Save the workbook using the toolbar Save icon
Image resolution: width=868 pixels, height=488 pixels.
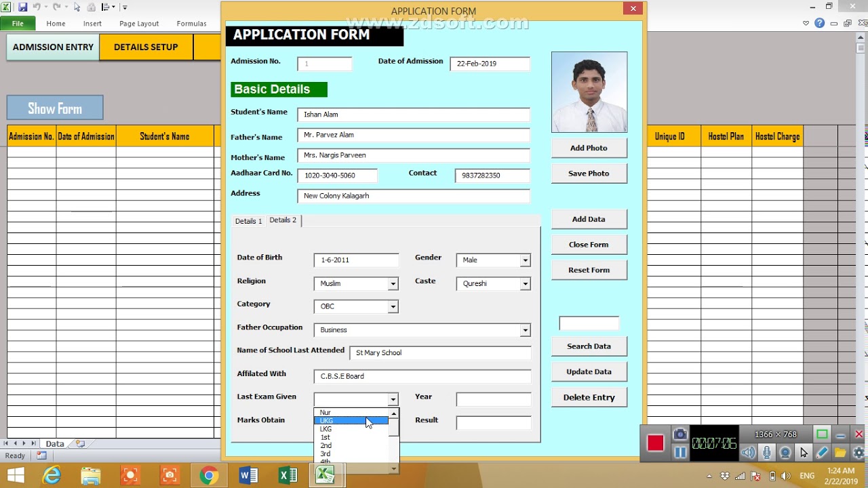point(22,7)
